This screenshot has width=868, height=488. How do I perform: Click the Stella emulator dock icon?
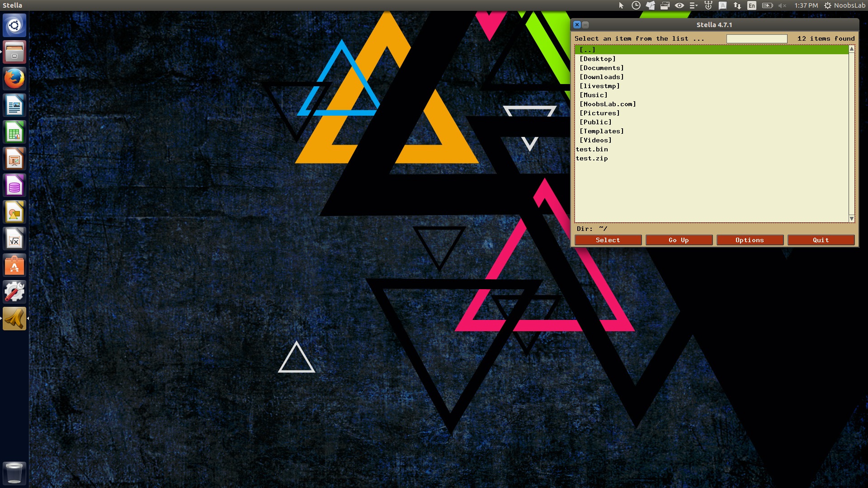coord(14,319)
